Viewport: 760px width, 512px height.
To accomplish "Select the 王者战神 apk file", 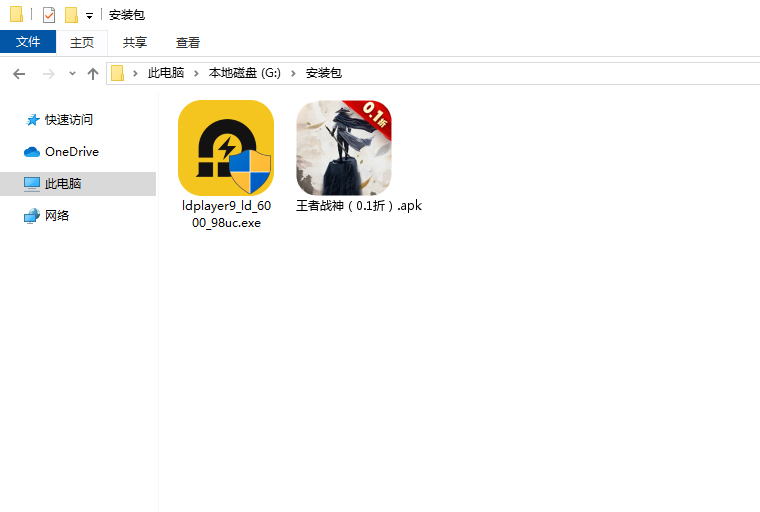I will (343, 148).
